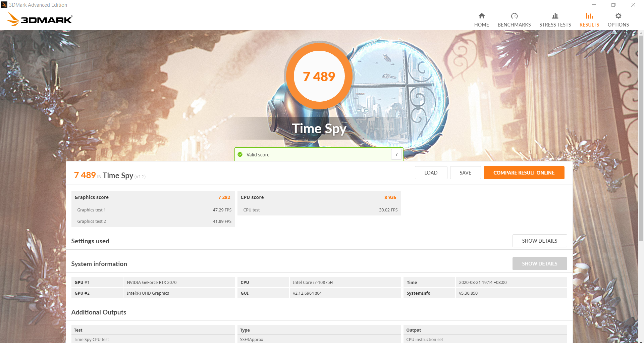This screenshot has width=644, height=343.
Task: Click the Valid score label
Action: [258, 154]
